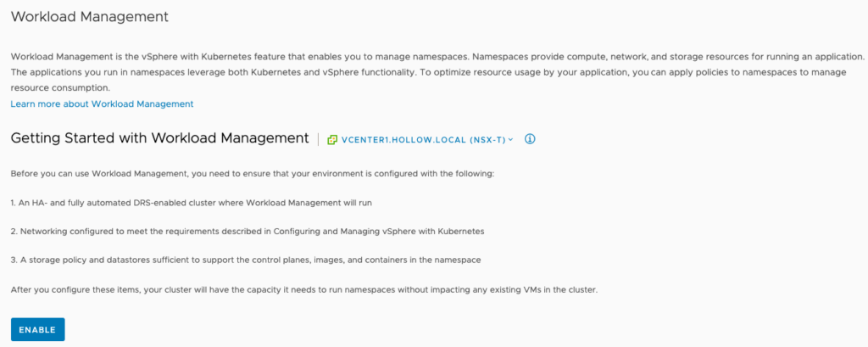Click the Getting Started with Workload Management heading
The image size is (868, 347).
tap(159, 137)
